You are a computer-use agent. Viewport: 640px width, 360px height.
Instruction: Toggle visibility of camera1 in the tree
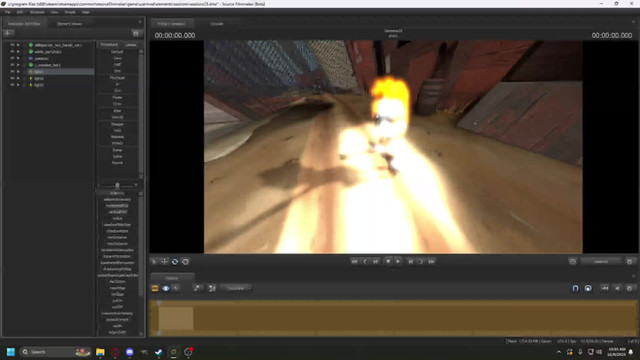pos(12,58)
